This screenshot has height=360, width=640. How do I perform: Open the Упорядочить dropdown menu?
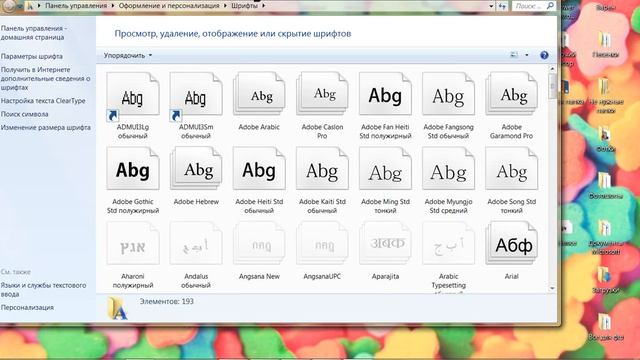128,55
